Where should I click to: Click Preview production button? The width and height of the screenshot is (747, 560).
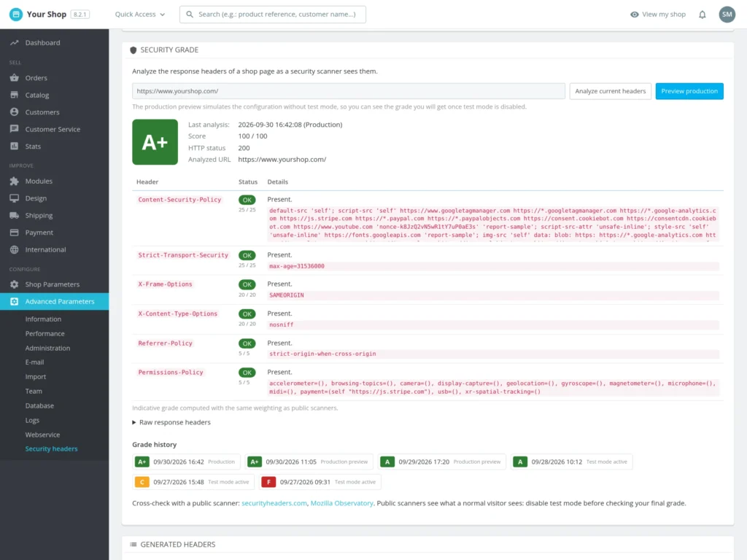click(689, 91)
